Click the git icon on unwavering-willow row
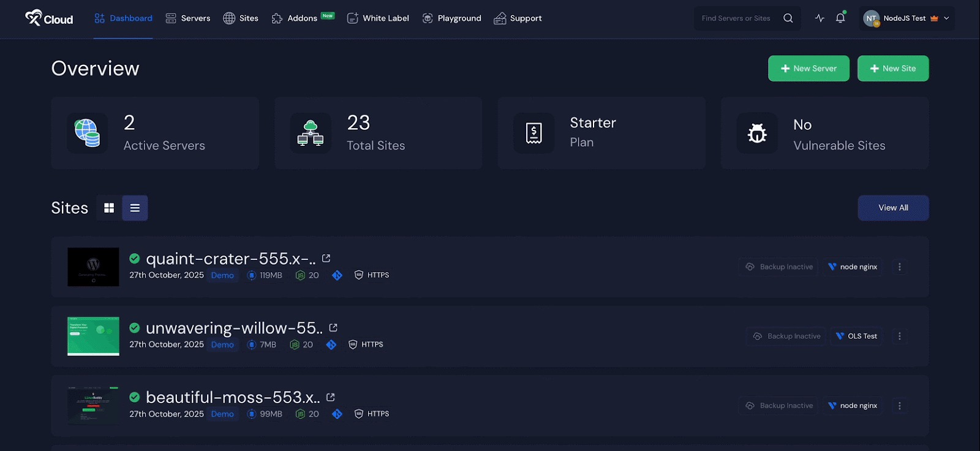Image resolution: width=980 pixels, height=451 pixels. coord(331,344)
